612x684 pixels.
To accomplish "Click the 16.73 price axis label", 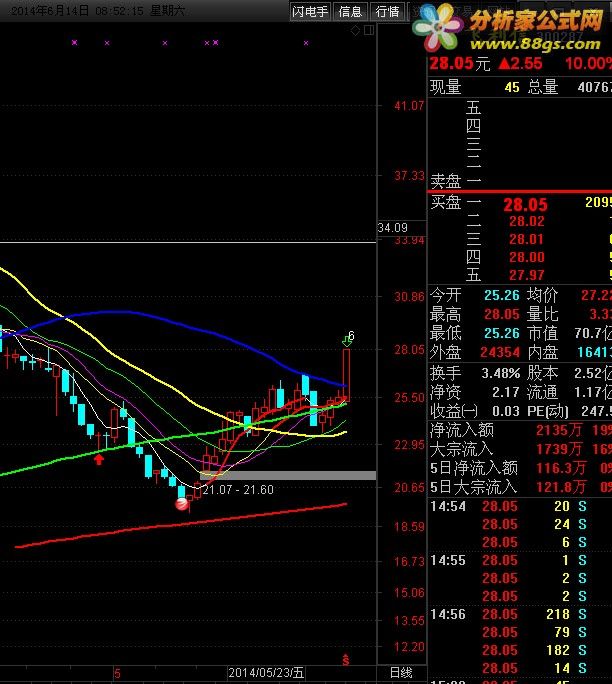I will tap(409, 561).
